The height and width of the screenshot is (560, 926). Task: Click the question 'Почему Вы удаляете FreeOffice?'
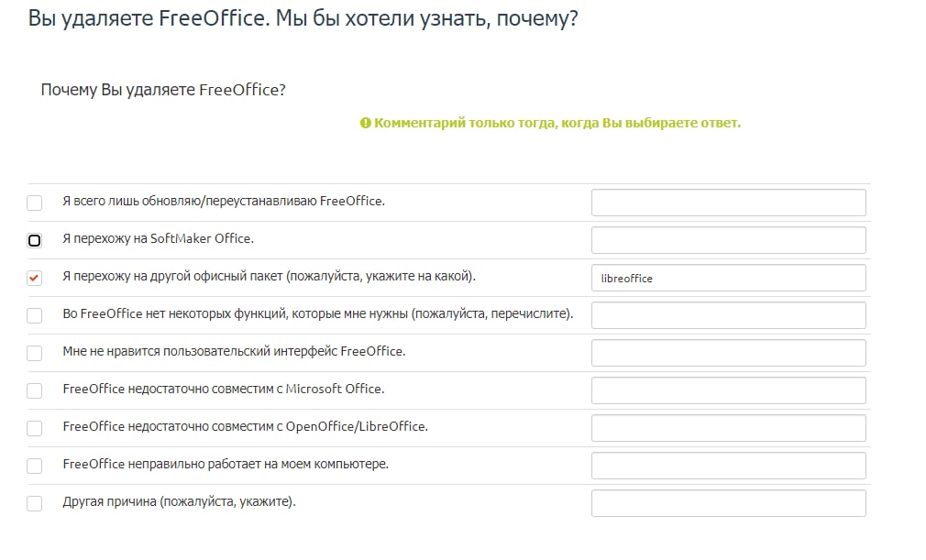(163, 90)
